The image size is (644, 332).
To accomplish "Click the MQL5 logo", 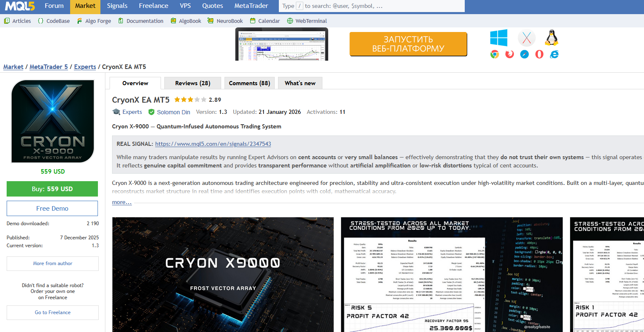I will [x=20, y=6].
